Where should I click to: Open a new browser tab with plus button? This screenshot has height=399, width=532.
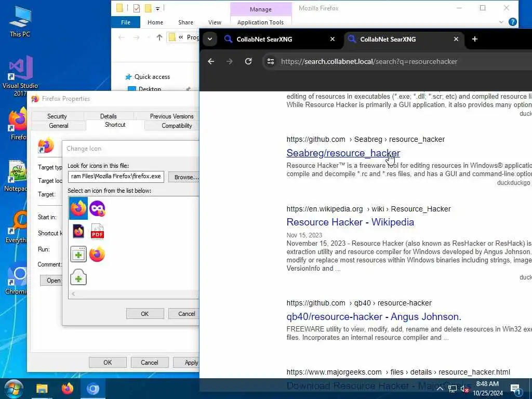coord(475,39)
